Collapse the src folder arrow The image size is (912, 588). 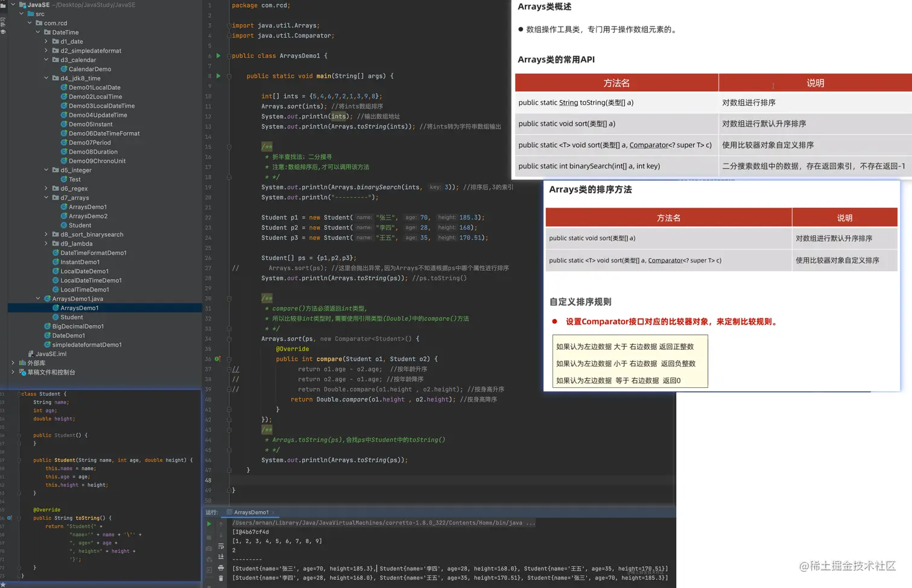point(21,14)
